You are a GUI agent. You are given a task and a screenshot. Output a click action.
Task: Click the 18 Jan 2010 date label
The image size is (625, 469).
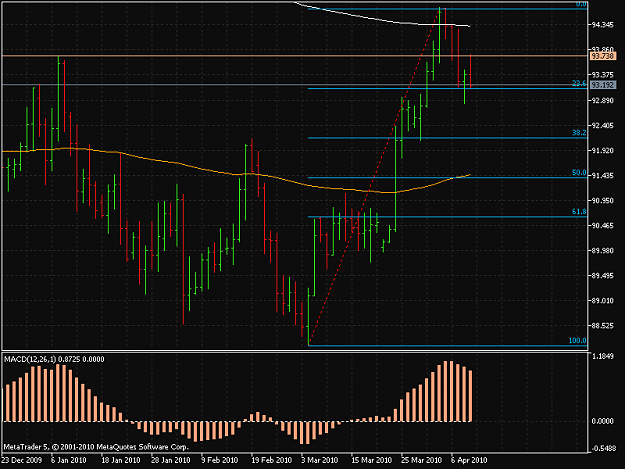tap(121, 460)
